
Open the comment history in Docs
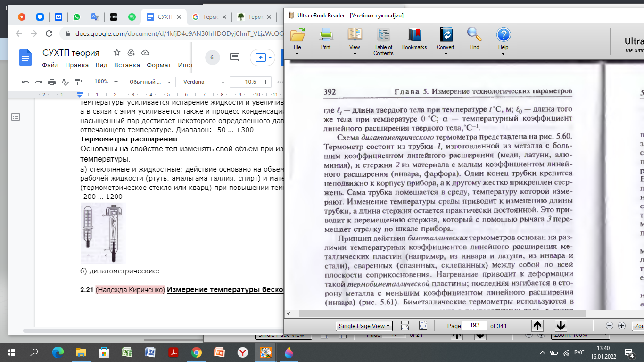(x=234, y=58)
